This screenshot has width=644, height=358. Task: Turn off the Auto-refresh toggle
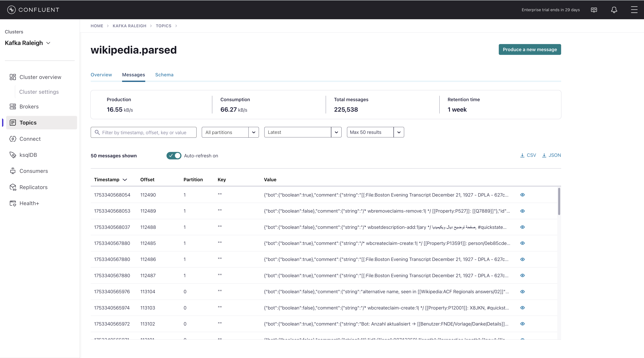(174, 155)
